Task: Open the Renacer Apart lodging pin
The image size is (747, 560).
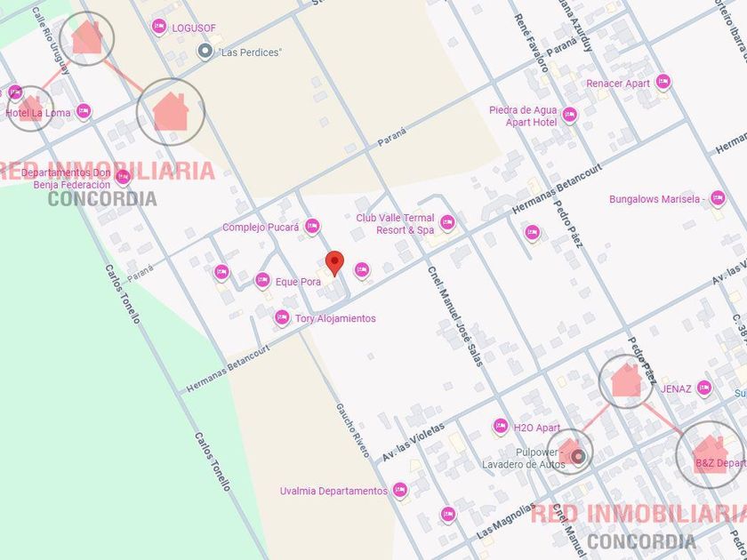Action: click(663, 83)
